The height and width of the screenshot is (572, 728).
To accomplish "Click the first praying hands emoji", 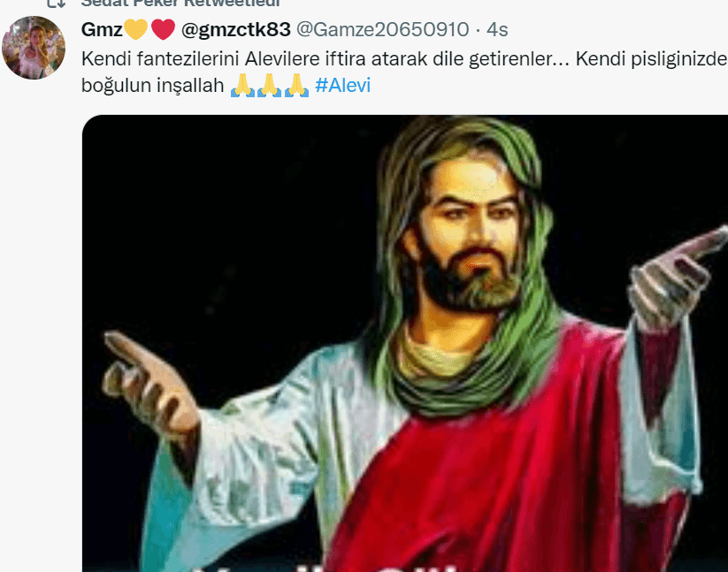I will (x=242, y=86).
